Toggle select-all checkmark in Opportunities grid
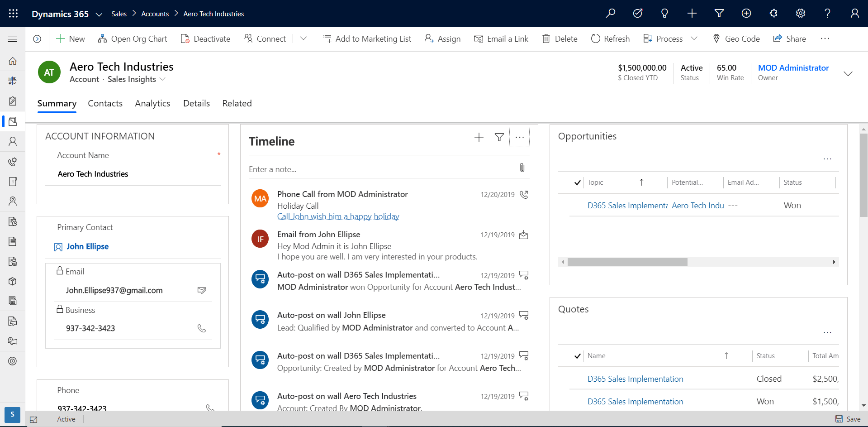 coord(578,182)
